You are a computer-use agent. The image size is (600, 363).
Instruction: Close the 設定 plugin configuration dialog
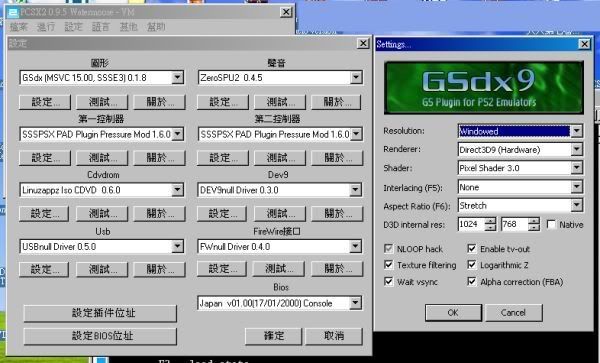coord(363,43)
